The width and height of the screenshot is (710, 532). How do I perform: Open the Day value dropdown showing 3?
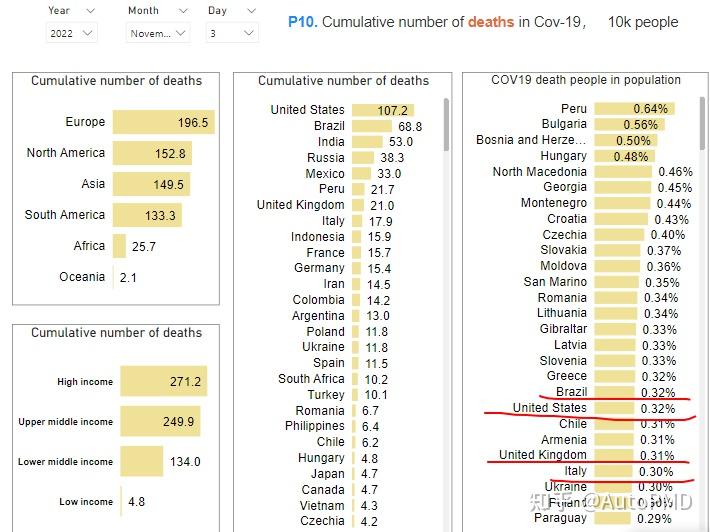click(x=232, y=33)
